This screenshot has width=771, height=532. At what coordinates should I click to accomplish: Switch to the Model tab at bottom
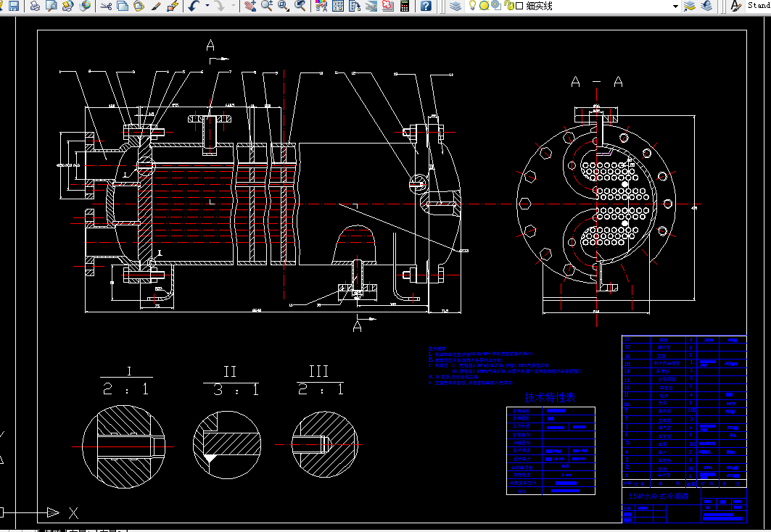(52, 530)
